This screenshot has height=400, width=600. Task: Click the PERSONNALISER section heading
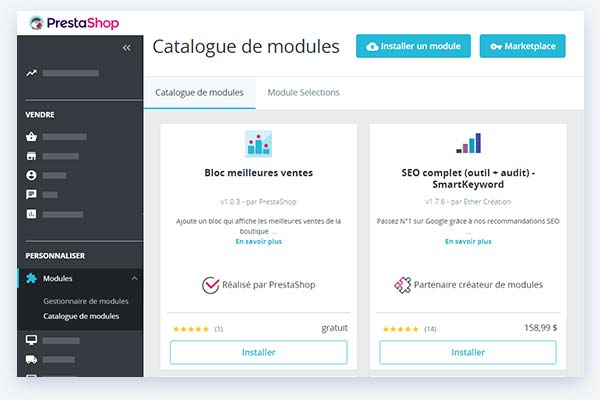[x=55, y=256]
